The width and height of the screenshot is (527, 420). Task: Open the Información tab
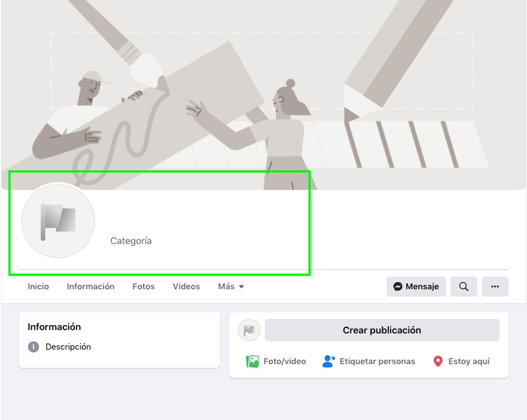pos(90,286)
